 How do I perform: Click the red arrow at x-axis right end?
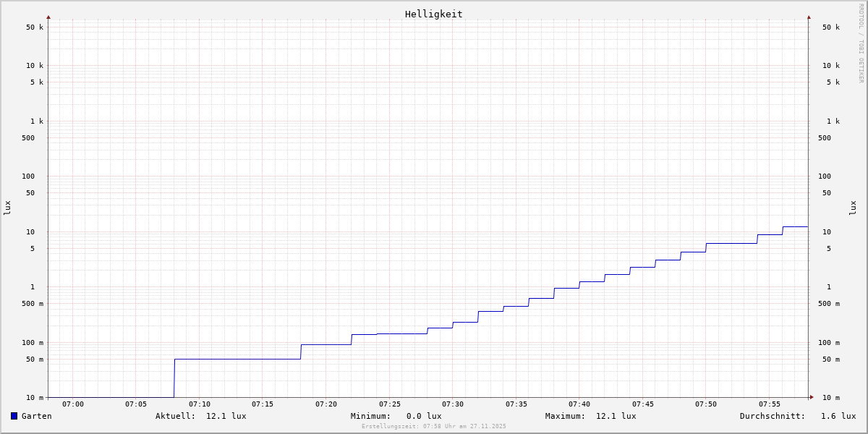click(x=812, y=397)
